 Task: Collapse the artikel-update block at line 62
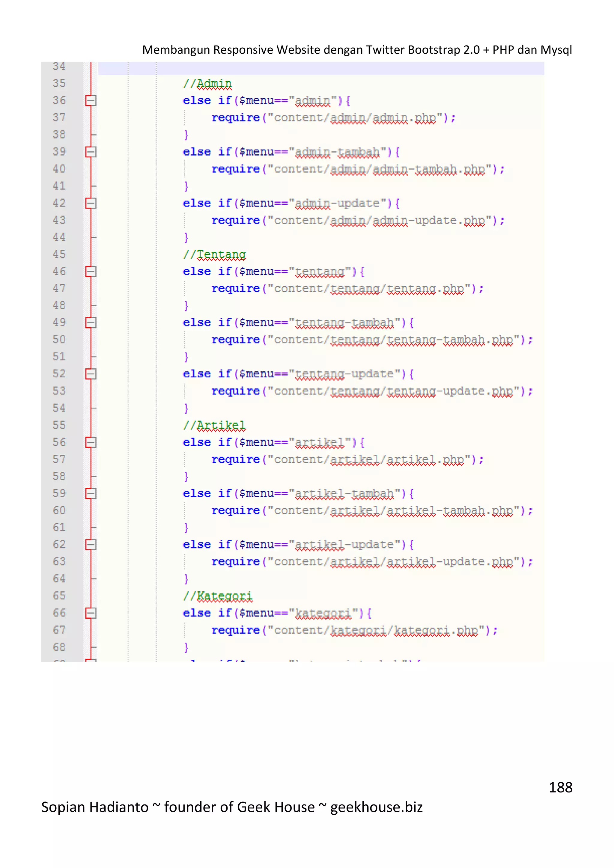[x=91, y=545]
